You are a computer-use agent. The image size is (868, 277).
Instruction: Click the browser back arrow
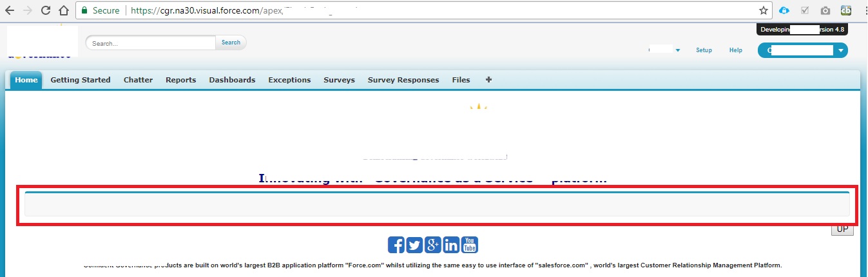pos(10,10)
